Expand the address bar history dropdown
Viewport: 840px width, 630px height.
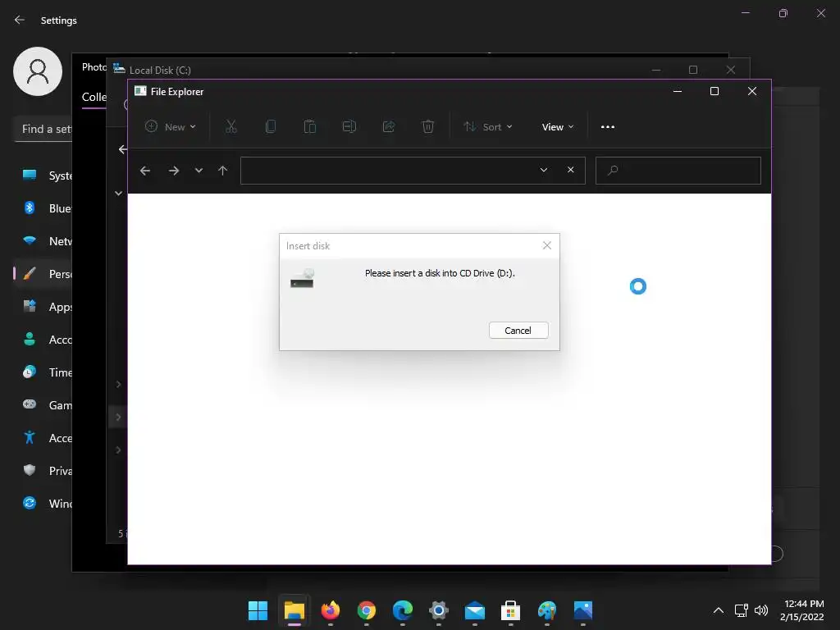click(544, 170)
